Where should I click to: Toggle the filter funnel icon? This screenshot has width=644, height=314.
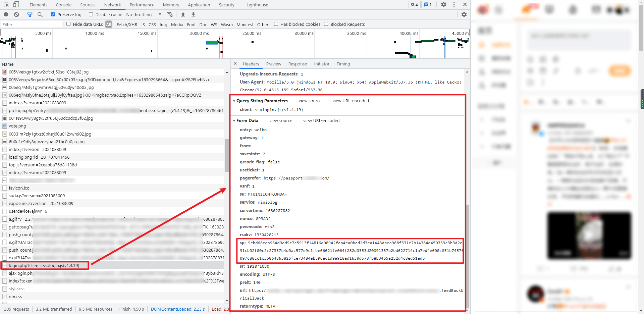pyautogui.click(x=30, y=14)
